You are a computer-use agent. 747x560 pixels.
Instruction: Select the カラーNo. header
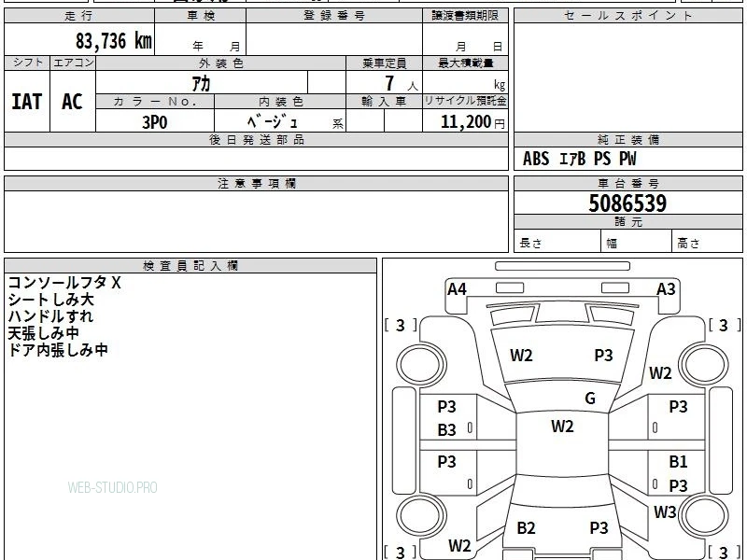pyautogui.click(x=155, y=102)
